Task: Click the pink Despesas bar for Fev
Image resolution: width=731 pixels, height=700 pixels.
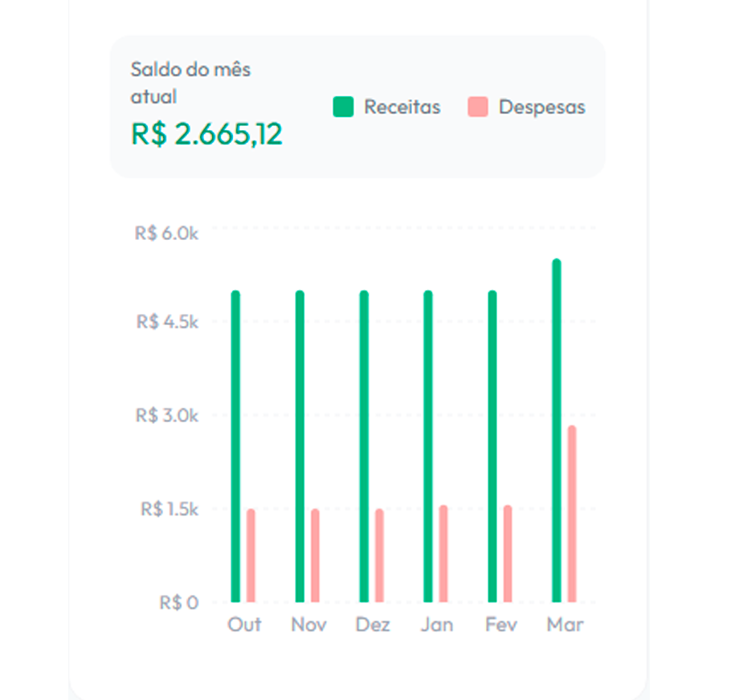Action: click(x=508, y=554)
